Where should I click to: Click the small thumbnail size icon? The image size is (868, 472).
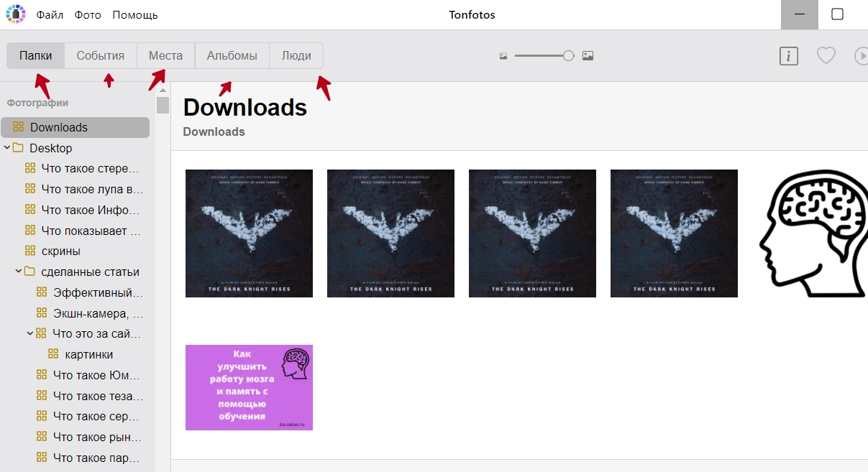[503, 56]
